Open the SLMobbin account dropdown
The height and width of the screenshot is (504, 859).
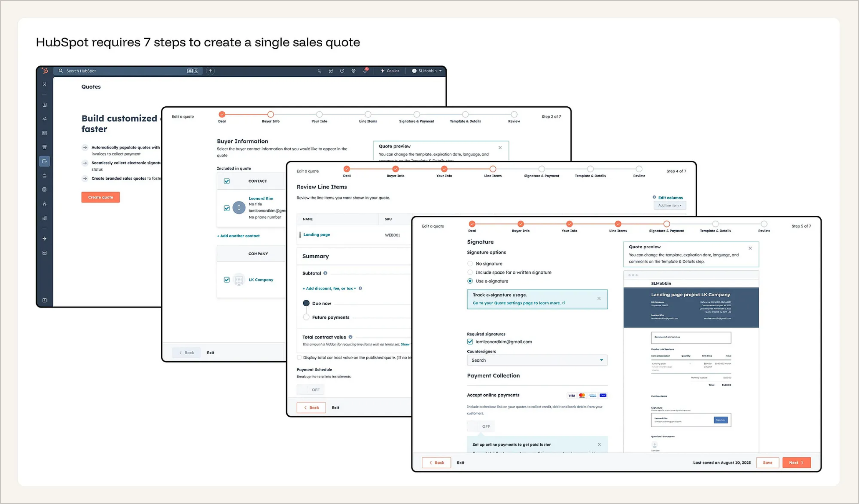tap(427, 71)
